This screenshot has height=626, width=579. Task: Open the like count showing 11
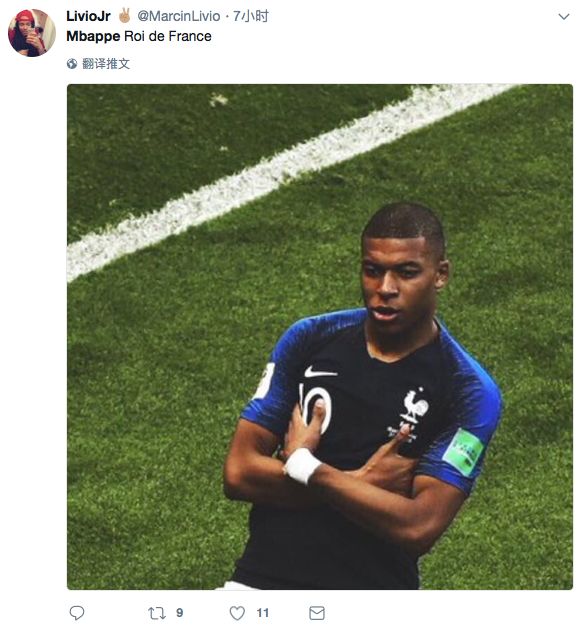[262, 612]
